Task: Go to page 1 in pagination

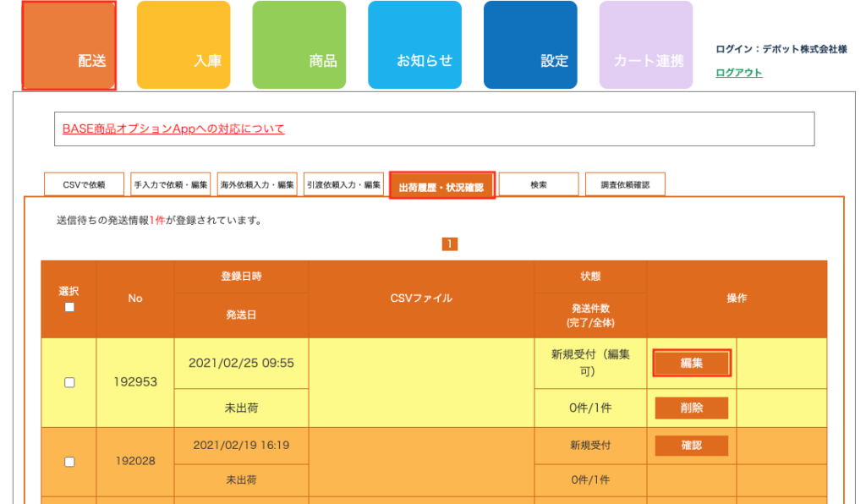Action: coord(450,244)
